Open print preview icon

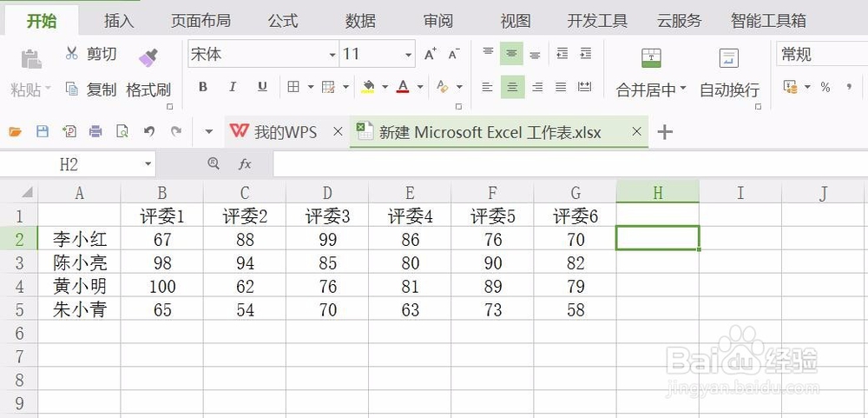[x=122, y=131]
